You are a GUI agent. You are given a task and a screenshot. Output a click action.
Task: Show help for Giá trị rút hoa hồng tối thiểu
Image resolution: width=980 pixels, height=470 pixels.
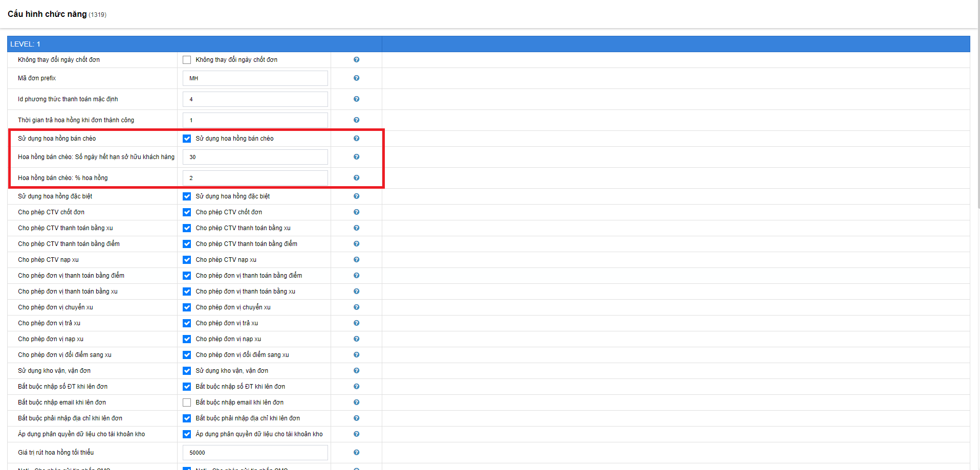point(356,453)
